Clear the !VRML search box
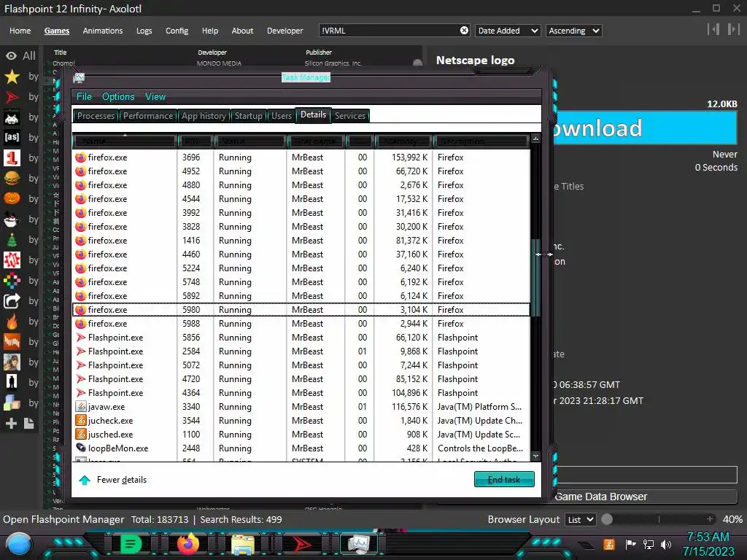This screenshot has height=560, width=747. coord(464,31)
